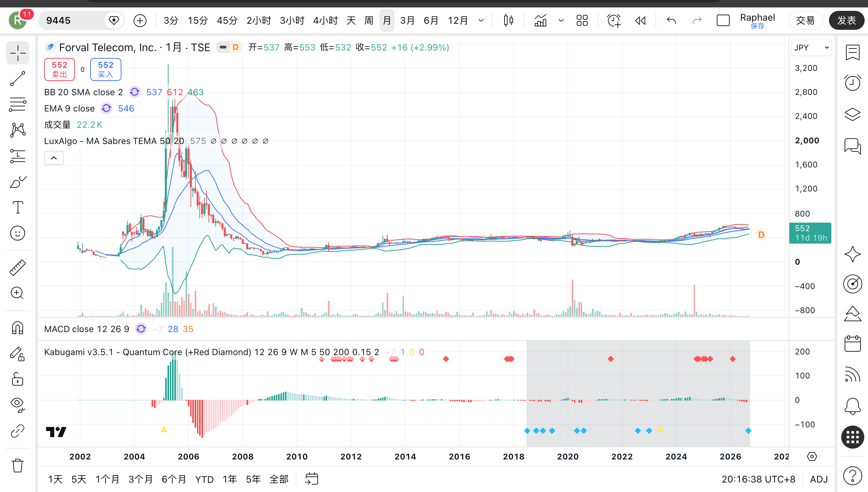The width and height of the screenshot is (868, 492).
Task: Start bar replay mode
Action: tap(640, 21)
